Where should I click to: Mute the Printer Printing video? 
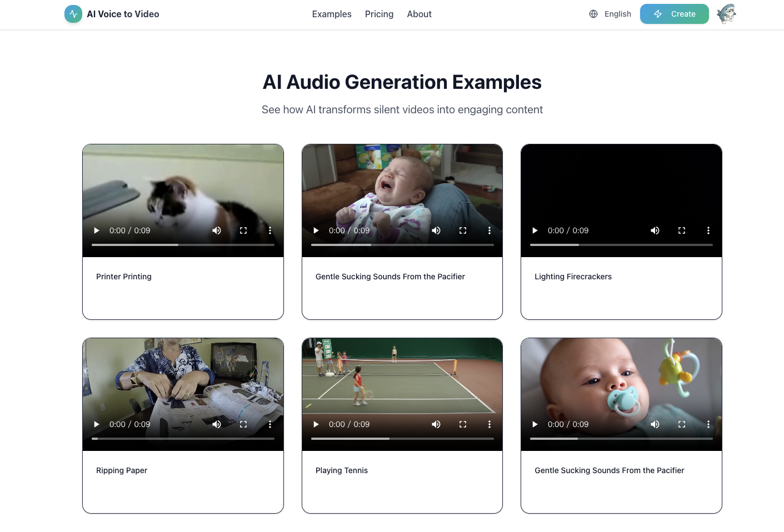(217, 230)
